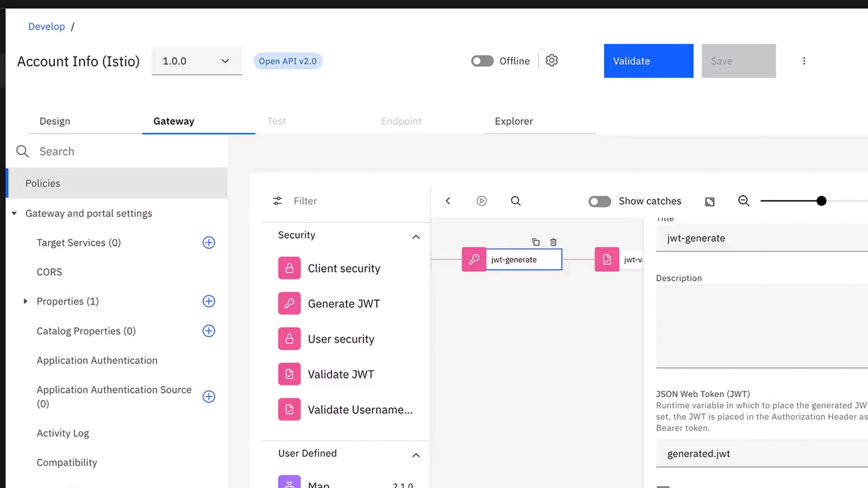Click the zoom out magnifier icon
868x488 pixels.
click(743, 201)
